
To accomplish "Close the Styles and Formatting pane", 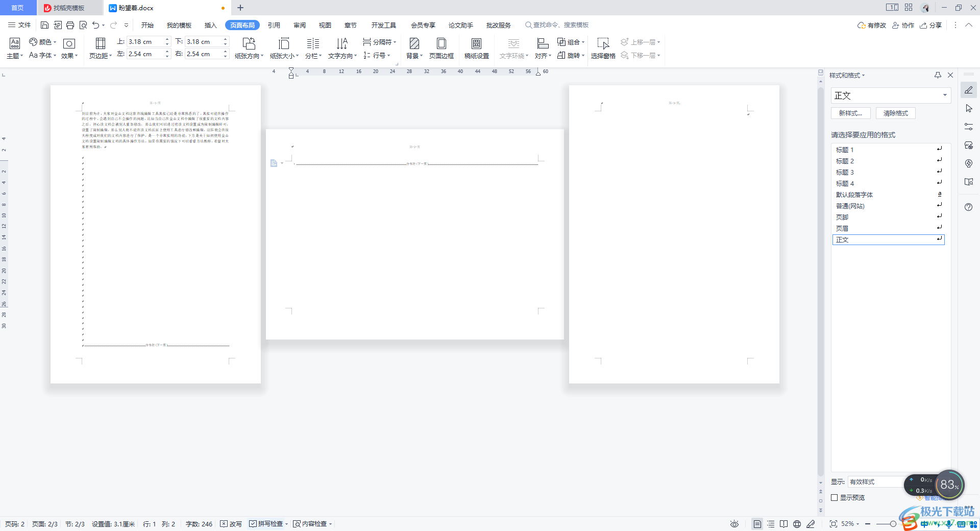I will 950,75.
